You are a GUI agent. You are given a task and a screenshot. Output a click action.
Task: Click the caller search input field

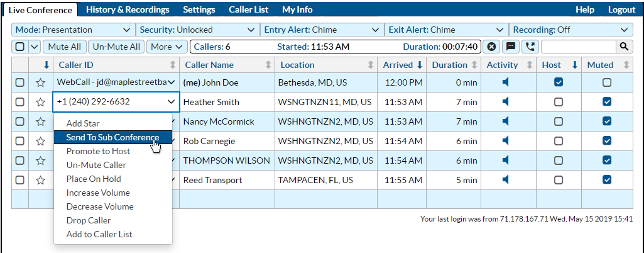click(x=579, y=47)
